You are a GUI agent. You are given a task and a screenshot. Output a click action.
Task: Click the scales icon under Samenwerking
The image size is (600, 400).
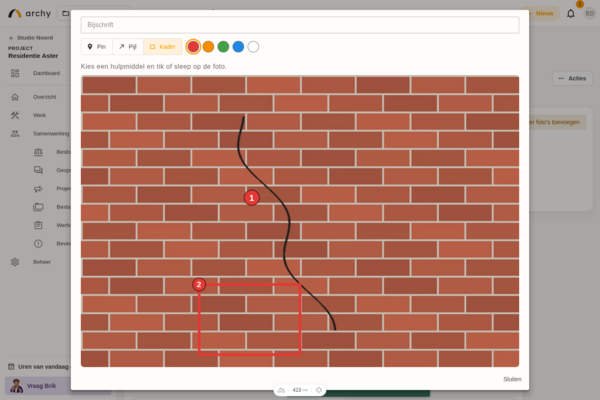38,152
